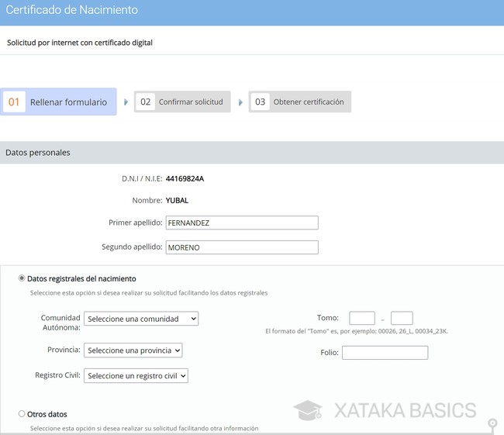This screenshot has height=435, width=504.
Task: Click the Segundo apellido field with MORENO
Action: pos(242,247)
